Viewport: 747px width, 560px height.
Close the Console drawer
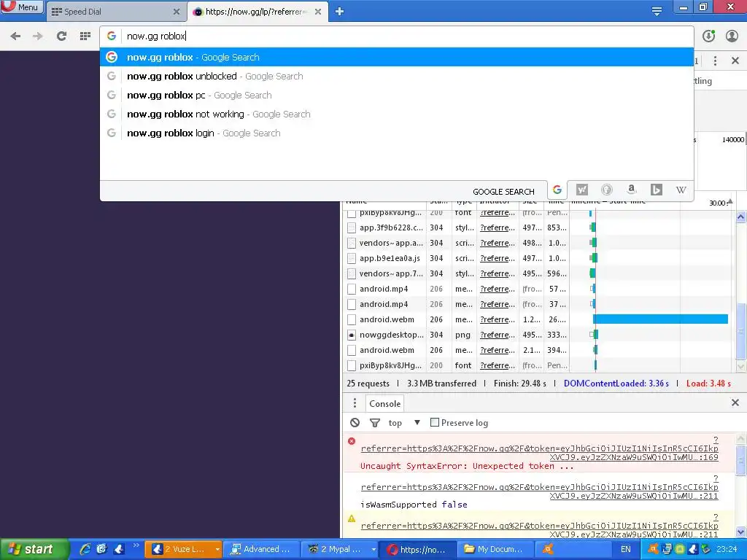[735, 402]
